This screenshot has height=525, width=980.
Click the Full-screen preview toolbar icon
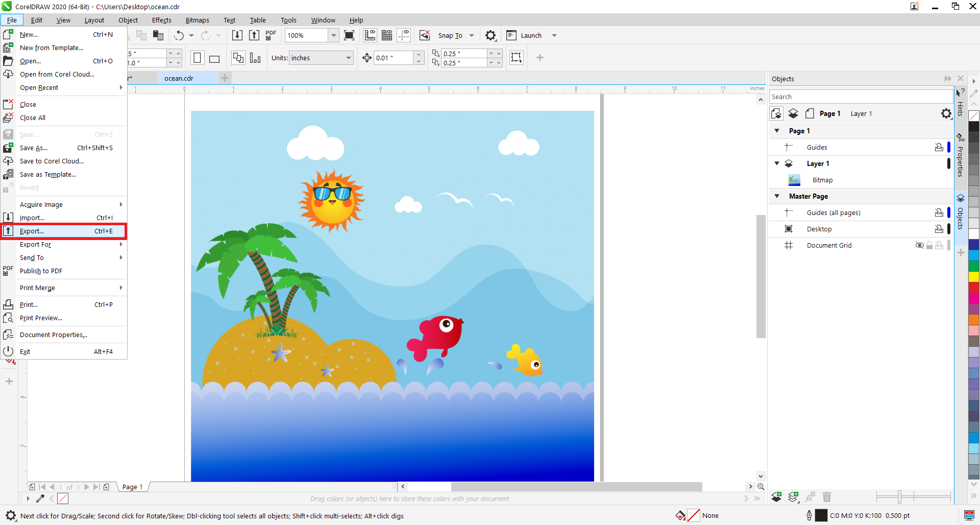tap(349, 35)
